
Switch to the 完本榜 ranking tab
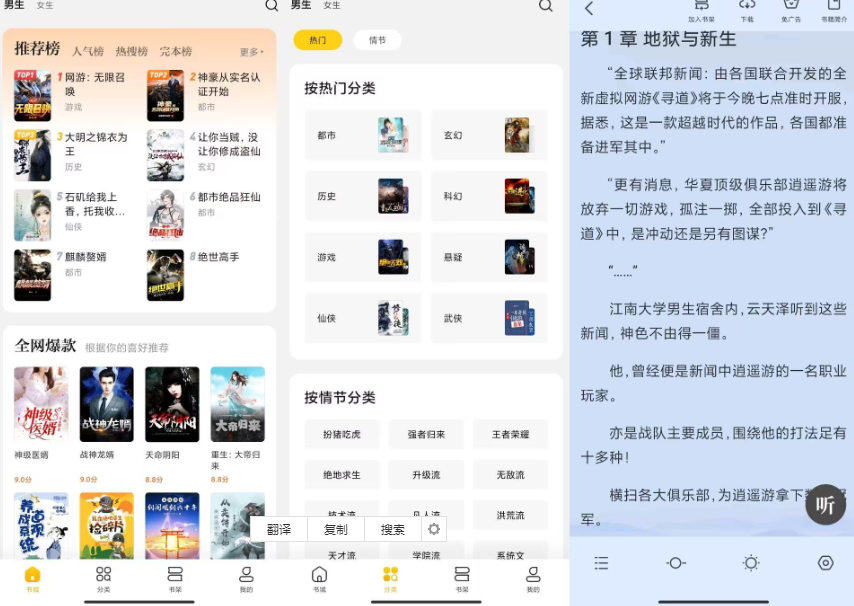[175, 51]
